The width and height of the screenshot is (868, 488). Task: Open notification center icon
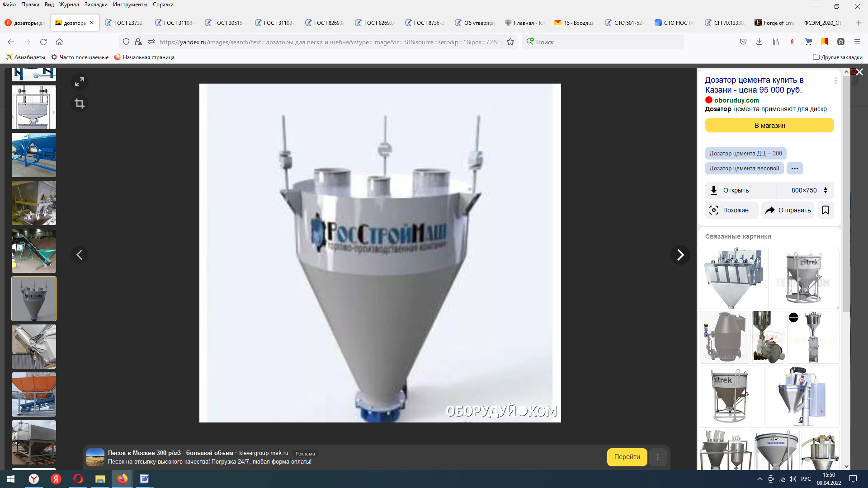tap(853, 479)
